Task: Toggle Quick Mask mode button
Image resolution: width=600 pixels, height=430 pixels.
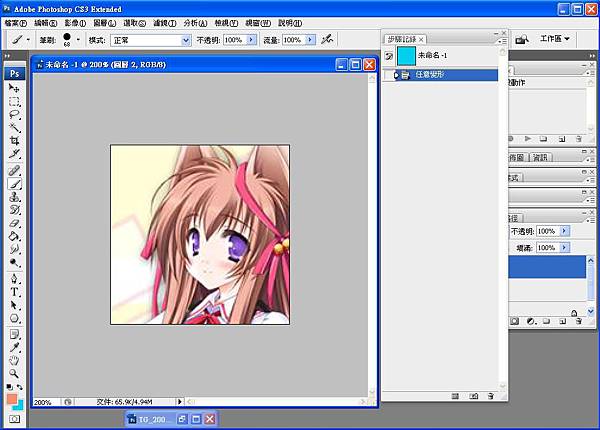Action: (14, 419)
